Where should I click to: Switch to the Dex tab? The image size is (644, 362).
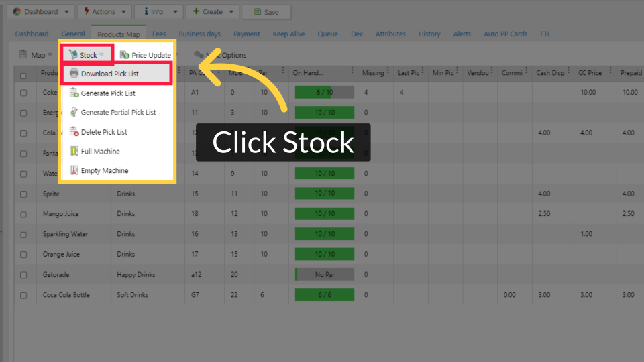pos(357,34)
